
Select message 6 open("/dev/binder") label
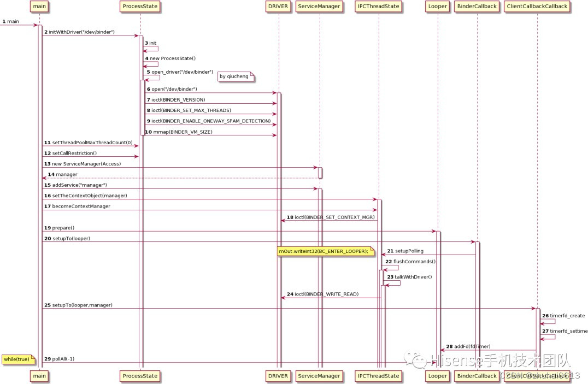tap(172, 89)
